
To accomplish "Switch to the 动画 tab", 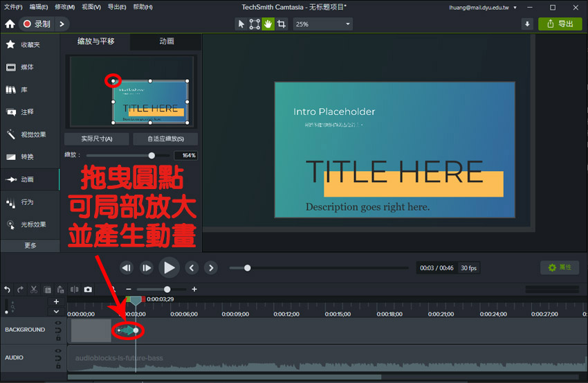I will 167,42.
